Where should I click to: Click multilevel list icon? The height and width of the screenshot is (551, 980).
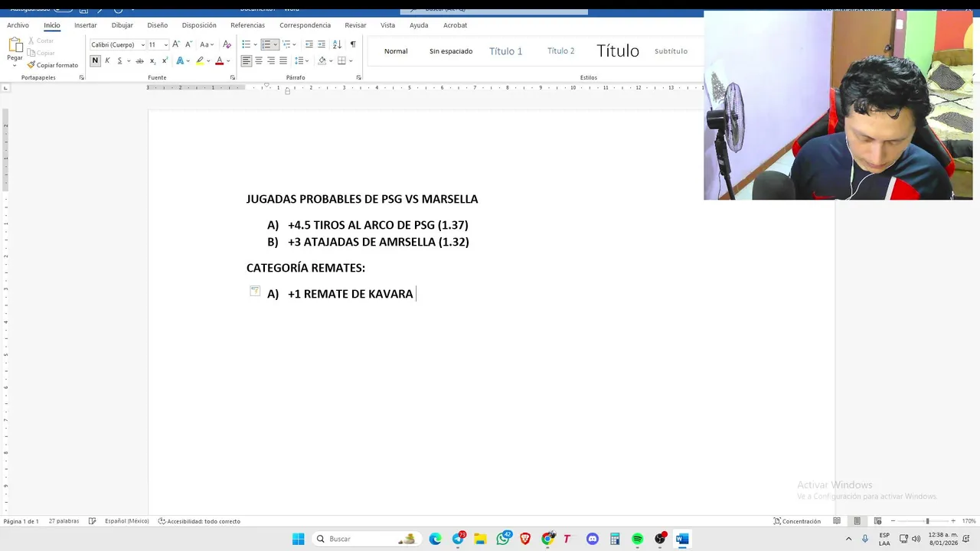(286, 44)
